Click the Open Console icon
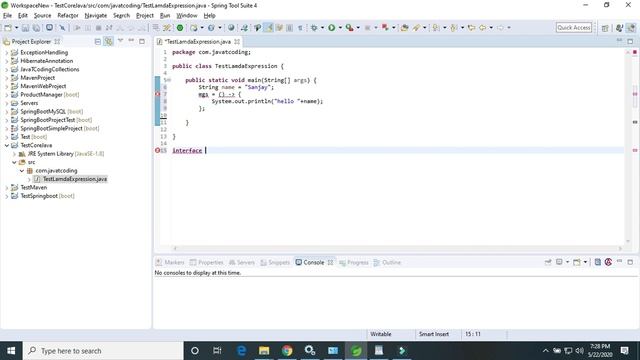This screenshot has width=640, height=360. [x=577, y=262]
